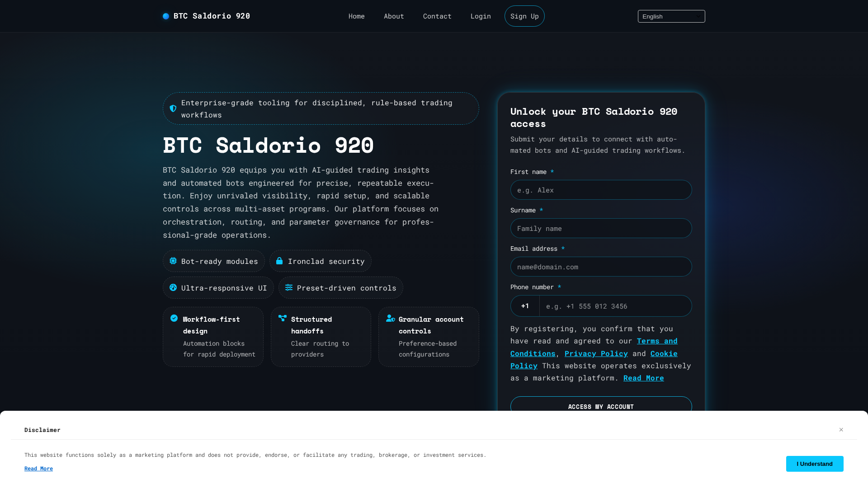Click the Workflow-first design card title
Screen dimensions: 868x488
211,325
